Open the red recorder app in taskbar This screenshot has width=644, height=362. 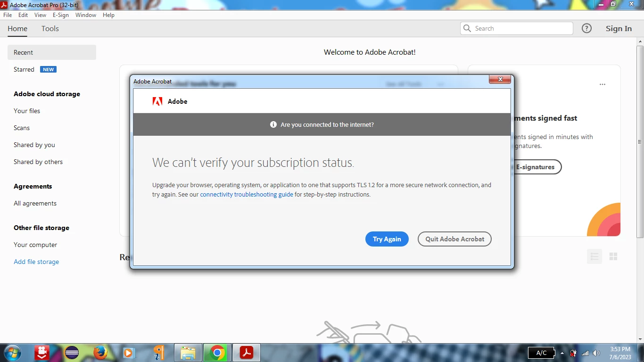coord(42,353)
